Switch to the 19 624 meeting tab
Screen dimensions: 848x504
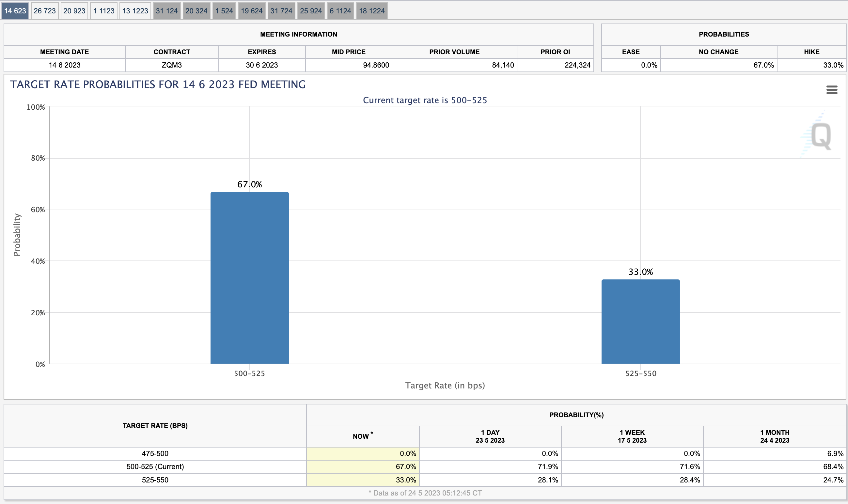251,11
